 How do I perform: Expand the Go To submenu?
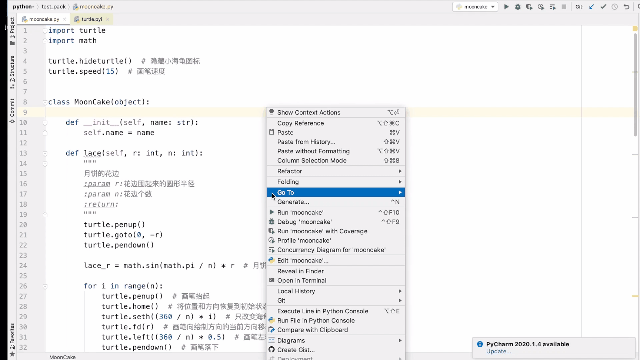(x=336, y=192)
